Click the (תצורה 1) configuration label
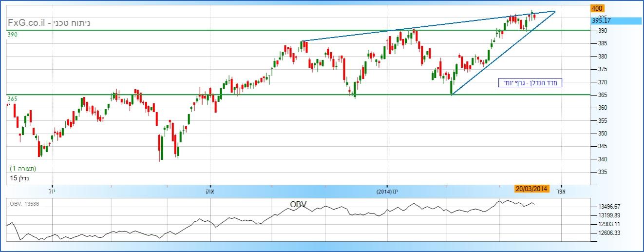 [x=23, y=169]
